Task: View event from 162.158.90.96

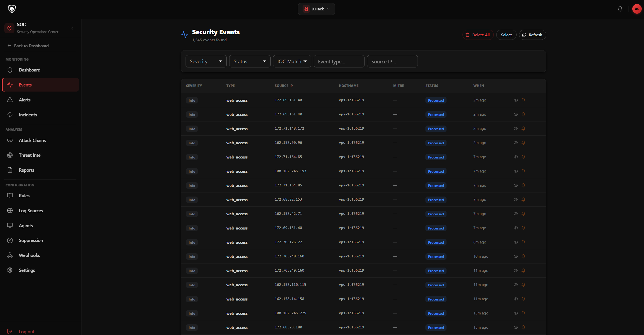Action: click(x=516, y=143)
